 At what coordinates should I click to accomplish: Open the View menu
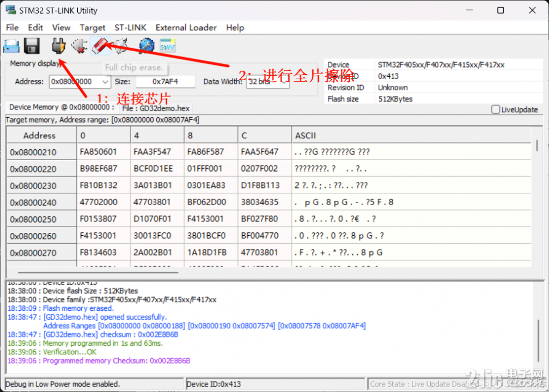(x=61, y=27)
